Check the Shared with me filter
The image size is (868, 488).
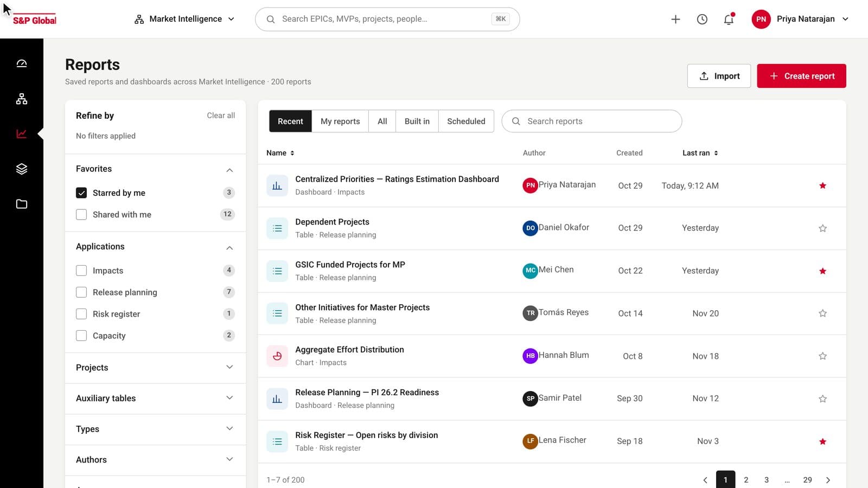click(x=81, y=214)
